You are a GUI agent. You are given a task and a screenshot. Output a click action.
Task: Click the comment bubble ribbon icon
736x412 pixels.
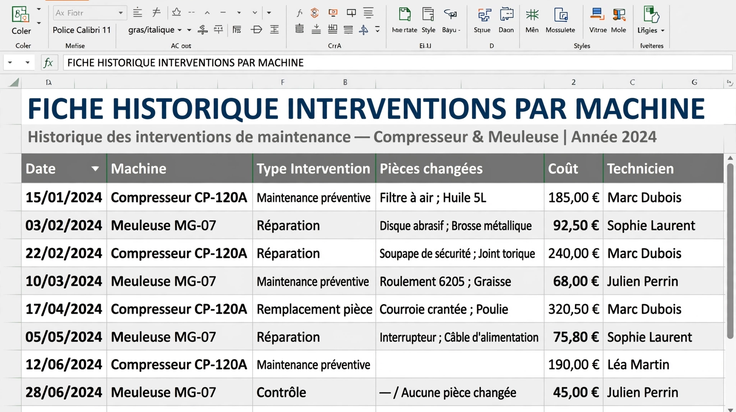point(351,13)
